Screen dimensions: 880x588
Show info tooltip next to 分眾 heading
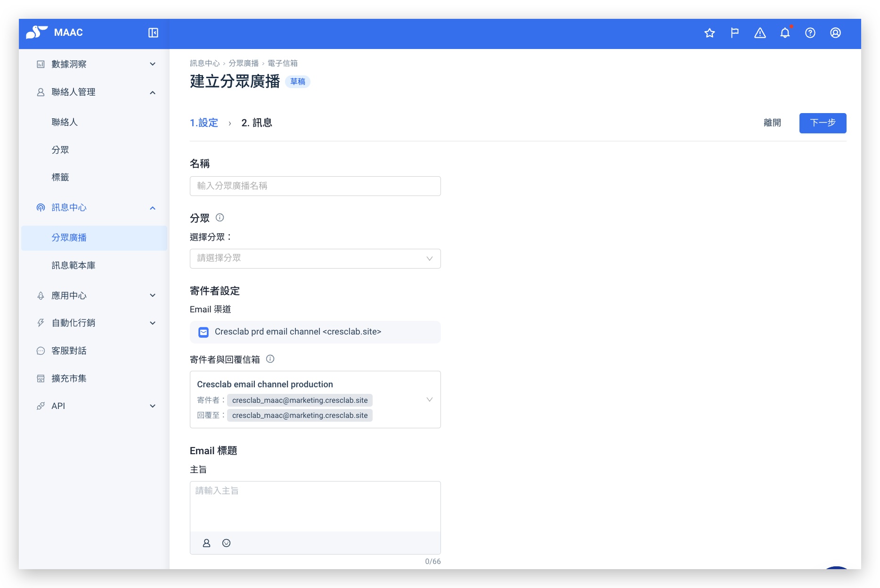pos(220,217)
